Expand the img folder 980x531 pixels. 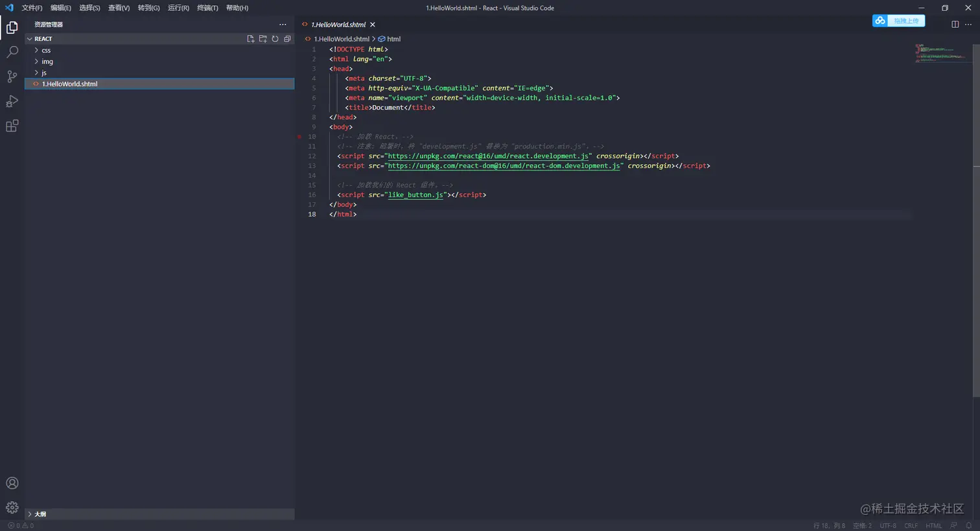click(47, 62)
